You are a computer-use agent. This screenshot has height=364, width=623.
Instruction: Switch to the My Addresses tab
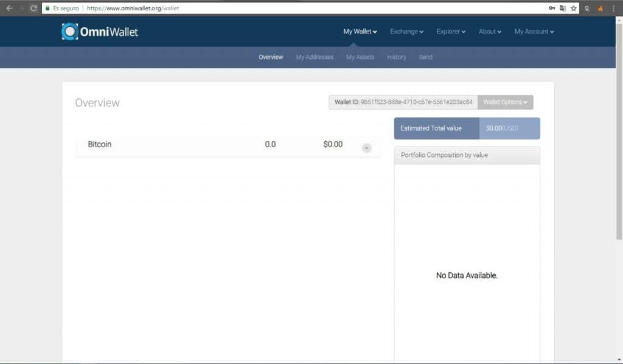coord(315,57)
